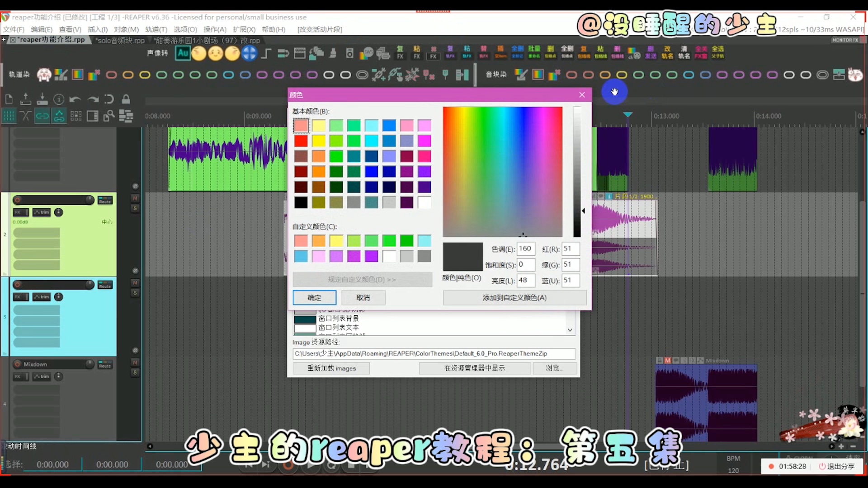Click the 确定 button in color dialog
This screenshot has width=868, height=488.
pos(314,298)
